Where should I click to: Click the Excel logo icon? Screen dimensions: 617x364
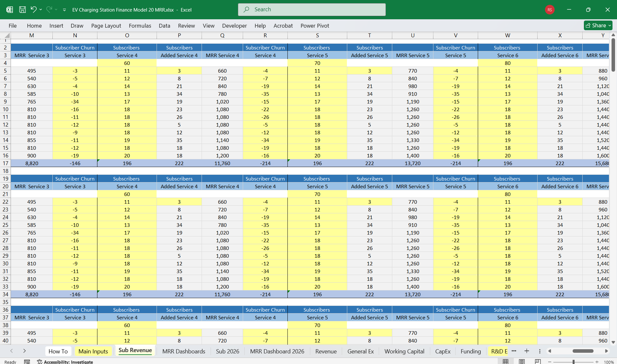pyautogui.click(x=10, y=10)
